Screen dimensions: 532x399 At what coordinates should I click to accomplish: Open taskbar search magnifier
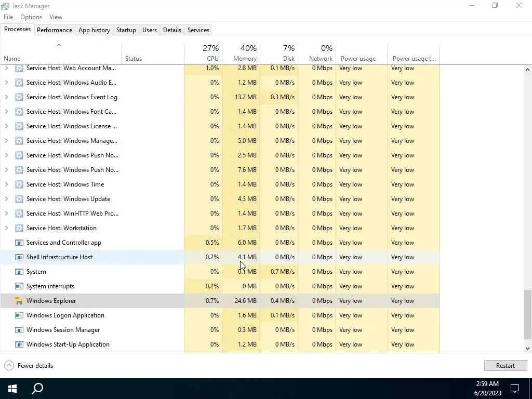coord(37,389)
